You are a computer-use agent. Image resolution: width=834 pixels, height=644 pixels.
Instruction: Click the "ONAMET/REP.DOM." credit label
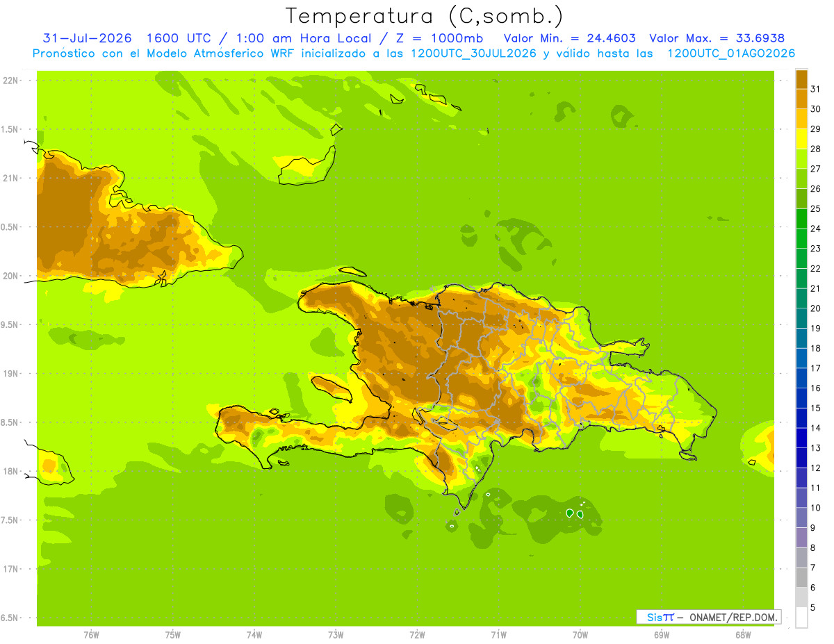click(x=732, y=617)
